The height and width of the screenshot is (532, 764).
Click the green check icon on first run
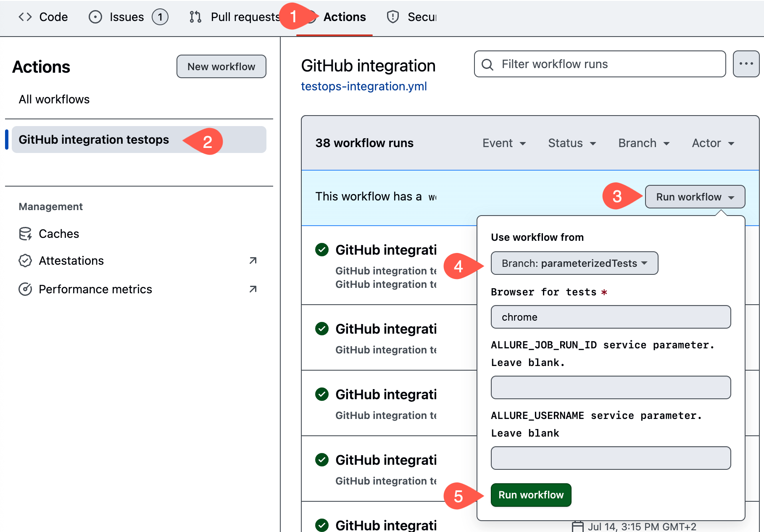click(321, 250)
